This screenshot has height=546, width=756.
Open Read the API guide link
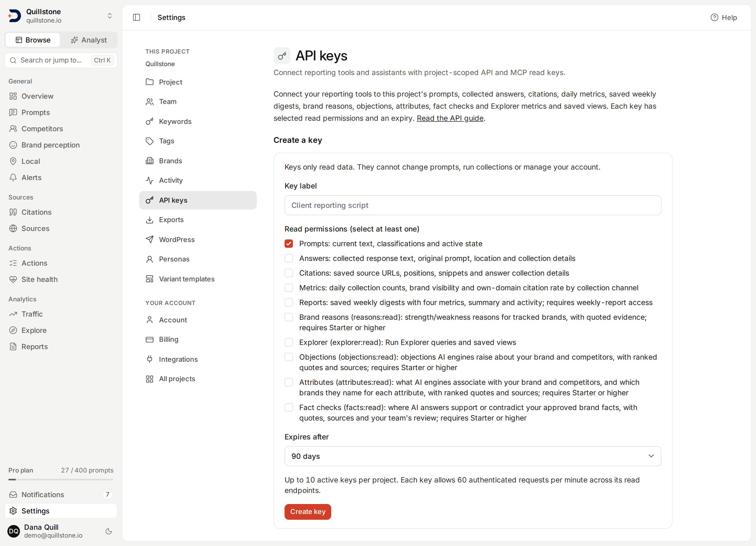(x=450, y=118)
